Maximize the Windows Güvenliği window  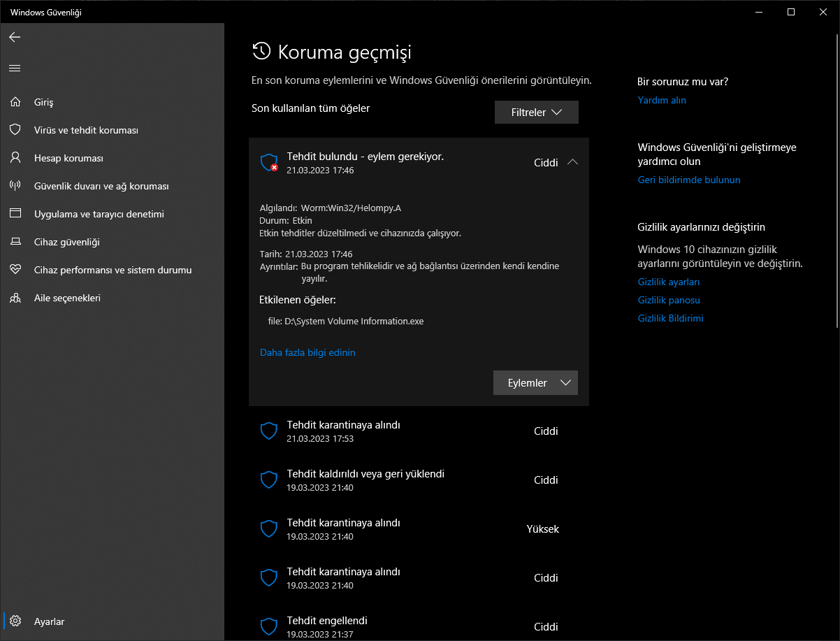tap(791, 12)
